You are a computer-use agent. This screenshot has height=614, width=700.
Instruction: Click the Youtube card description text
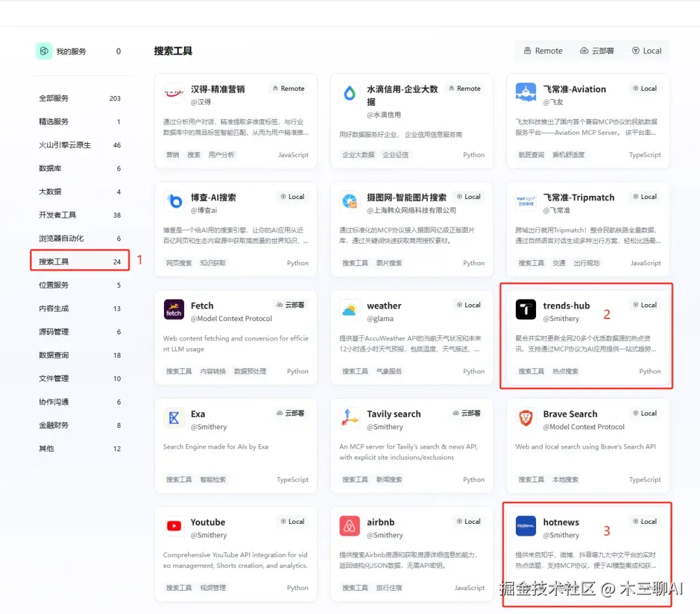point(235,560)
